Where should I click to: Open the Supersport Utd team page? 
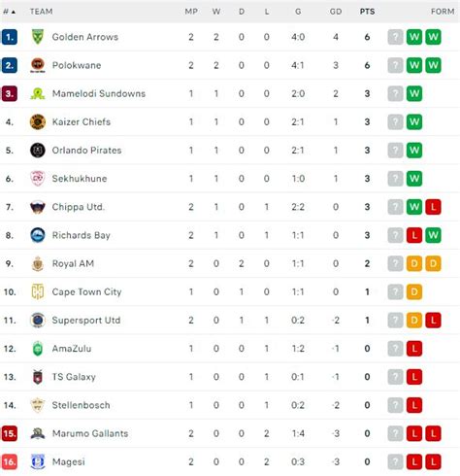86,321
